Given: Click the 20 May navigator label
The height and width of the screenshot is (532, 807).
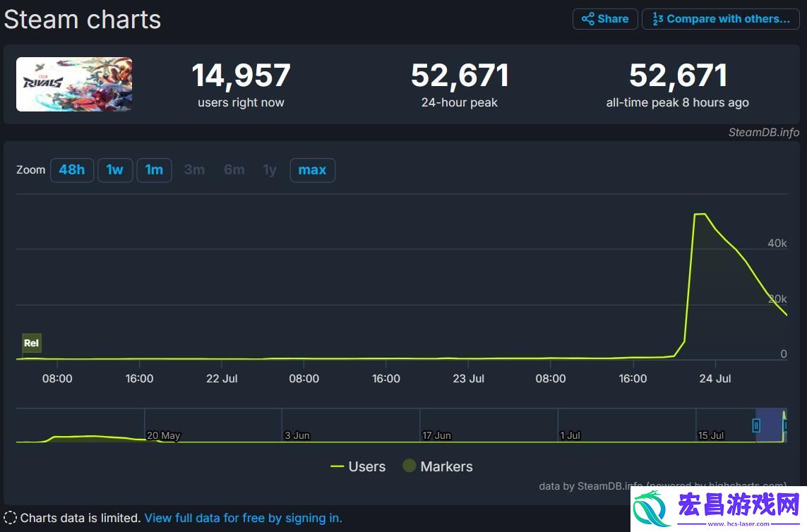Looking at the screenshot, I should pos(164,435).
